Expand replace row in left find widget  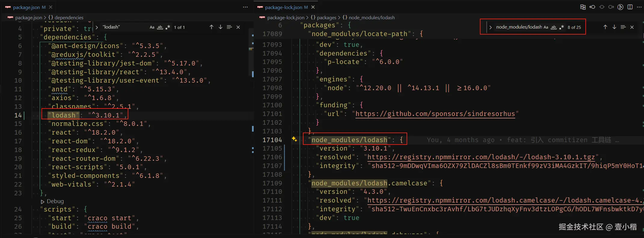[x=97, y=27]
